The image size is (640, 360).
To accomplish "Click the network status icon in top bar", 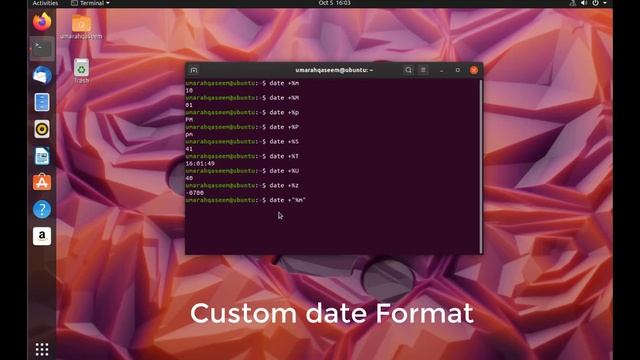I will [573, 3].
